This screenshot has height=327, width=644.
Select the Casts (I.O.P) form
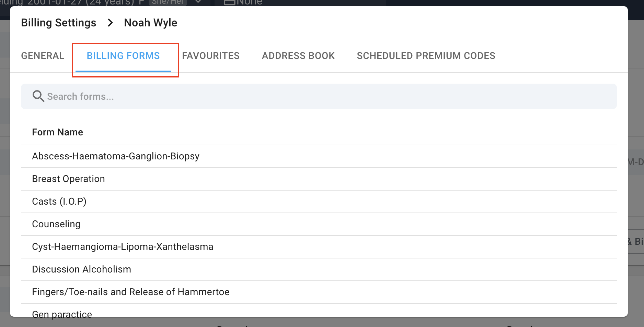click(59, 201)
